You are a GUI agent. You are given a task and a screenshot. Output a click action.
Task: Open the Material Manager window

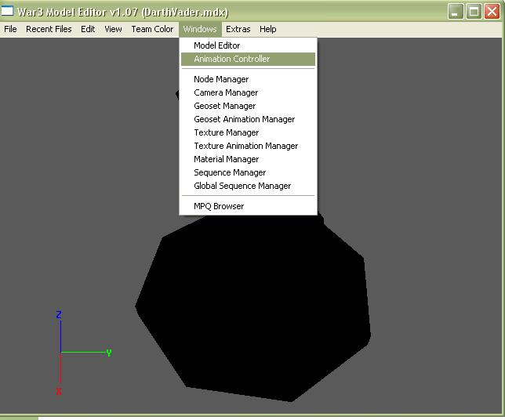248,159
